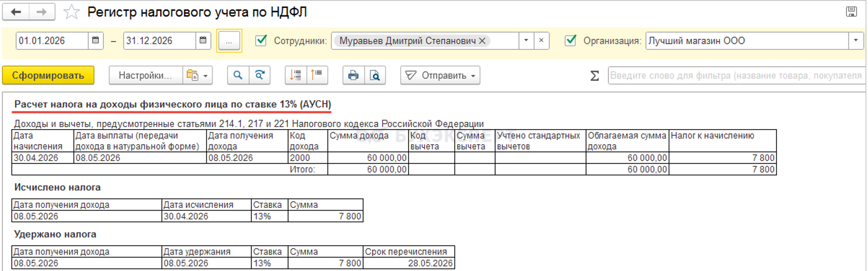Expand the Сотрудники dropdown list

526,40
